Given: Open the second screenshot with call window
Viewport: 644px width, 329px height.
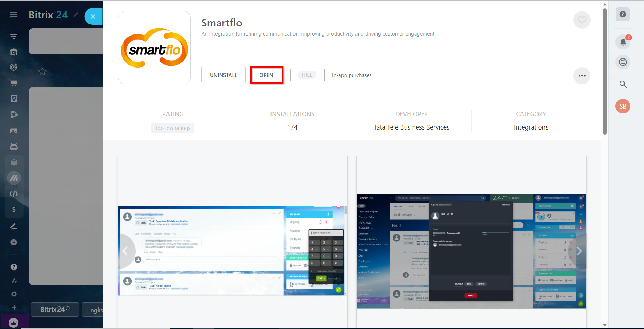Looking at the screenshot, I should pos(471,251).
